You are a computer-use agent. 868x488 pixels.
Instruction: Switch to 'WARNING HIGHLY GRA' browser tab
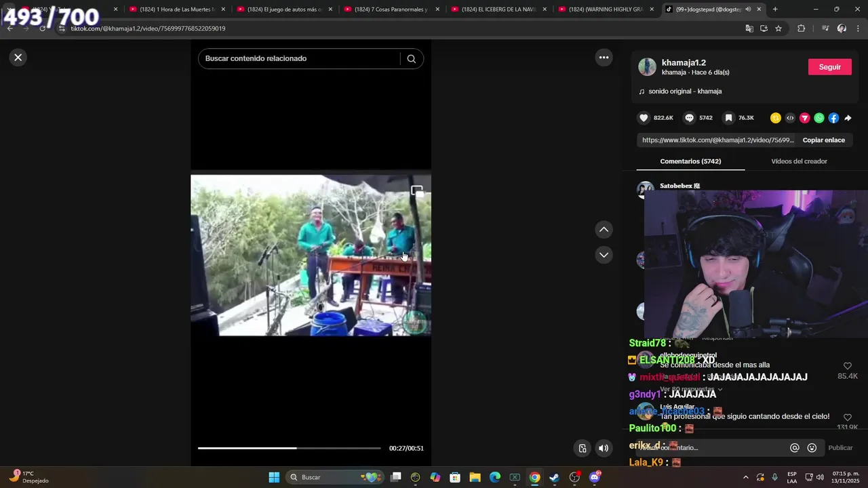606,9
